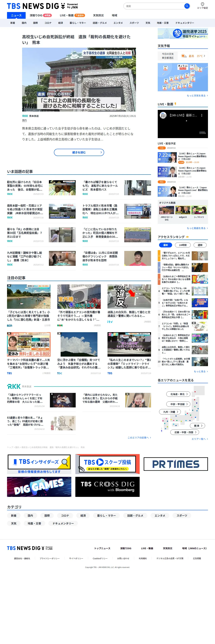Click もっと見る under the access ranking

coord(201,371)
